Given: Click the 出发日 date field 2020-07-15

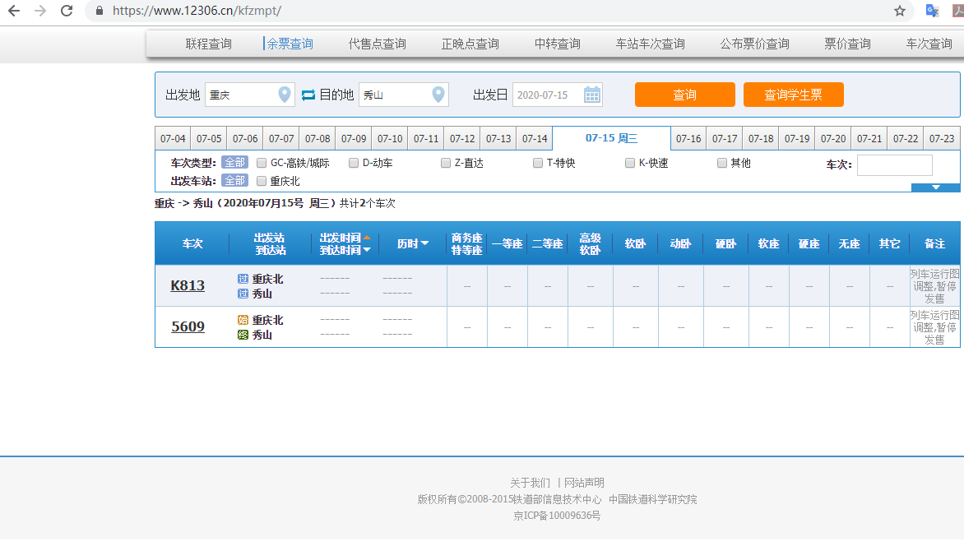Looking at the screenshot, I should (557, 95).
